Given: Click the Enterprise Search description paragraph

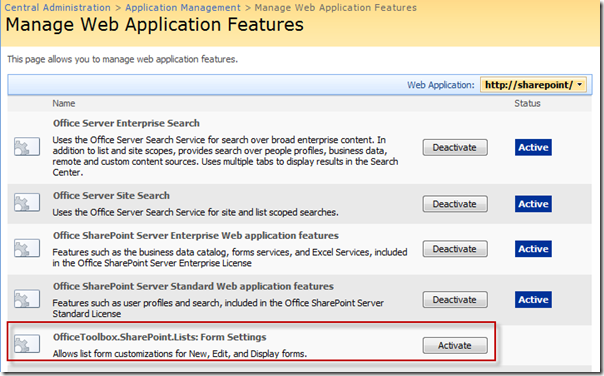Looking at the screenshot, I should point(225,156).
